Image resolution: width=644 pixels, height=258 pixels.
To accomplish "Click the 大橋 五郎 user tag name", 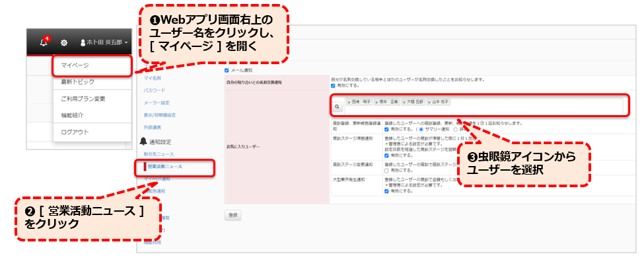I will pos(415,102).
